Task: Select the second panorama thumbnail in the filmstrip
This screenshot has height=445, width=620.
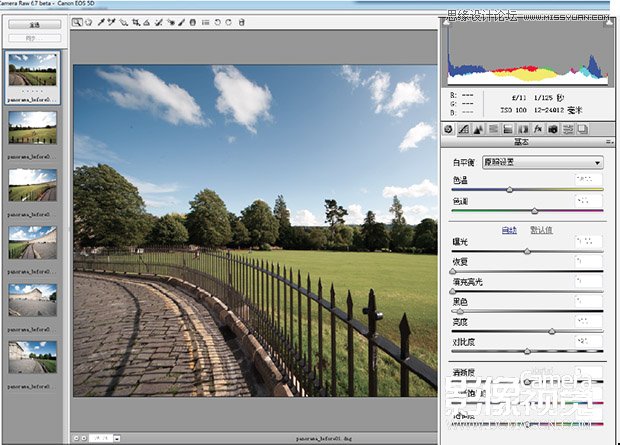Action: 33,127
